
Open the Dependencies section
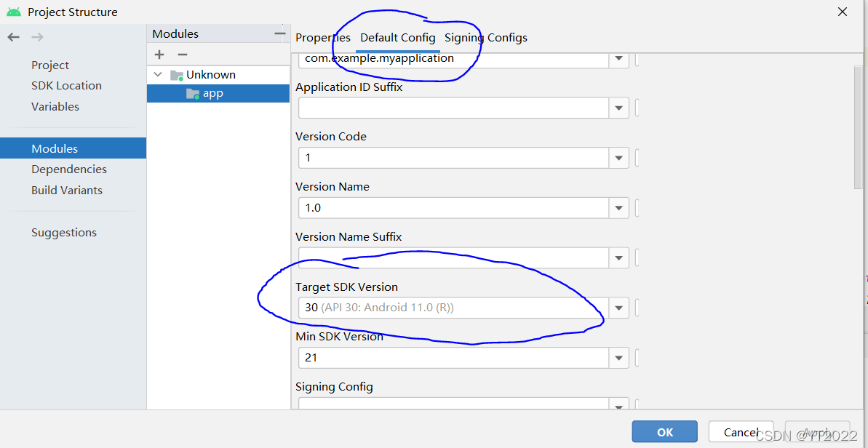coord(69,169)
